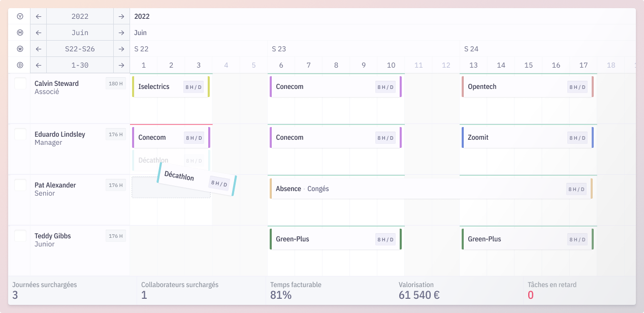Open the Juin month selector
The image size is (644, 313).
tap(80, 33)
